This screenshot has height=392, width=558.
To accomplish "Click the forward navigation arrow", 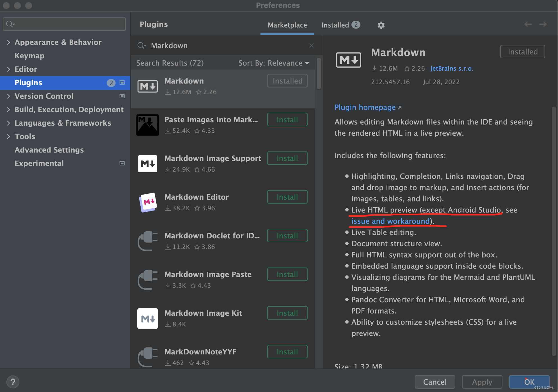I will click(543, 24).
